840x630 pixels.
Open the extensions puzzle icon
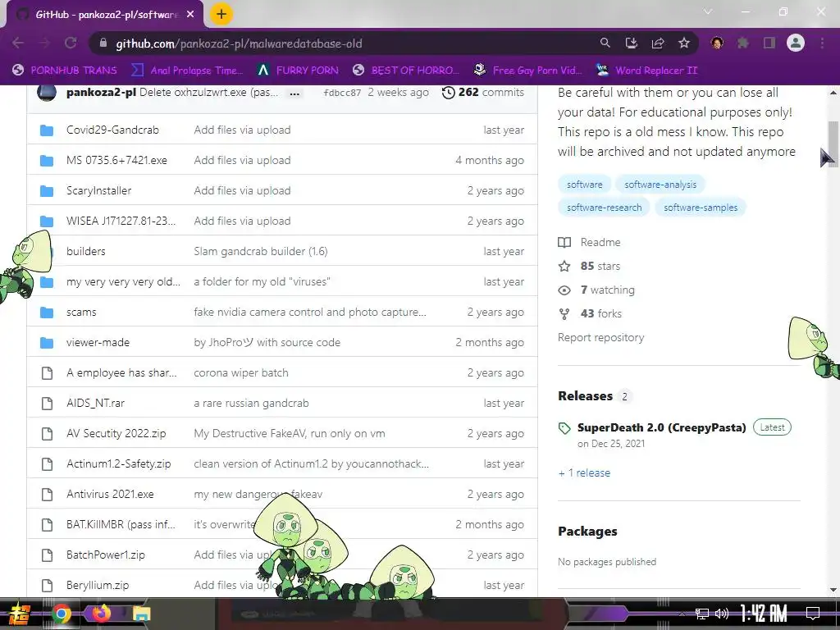click(743, 43)
